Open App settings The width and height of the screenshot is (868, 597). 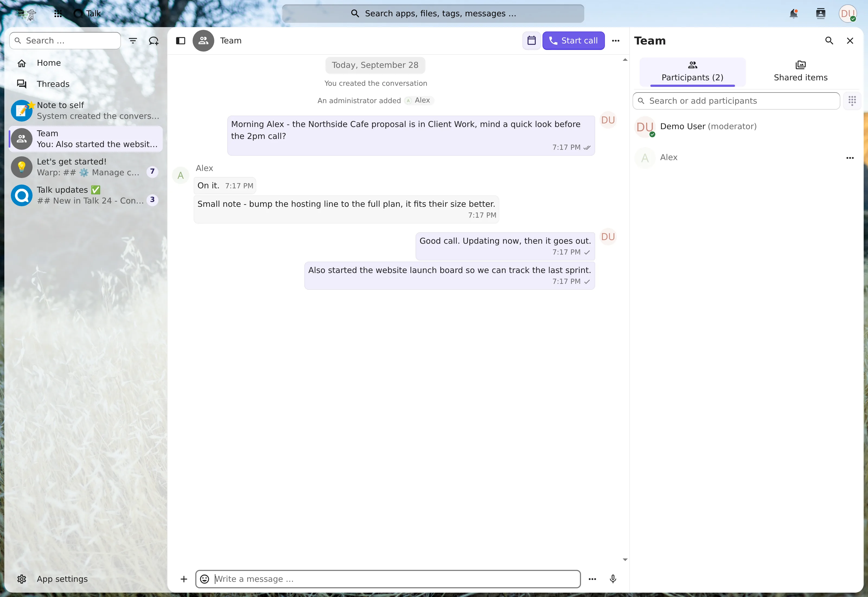point(86,579)
